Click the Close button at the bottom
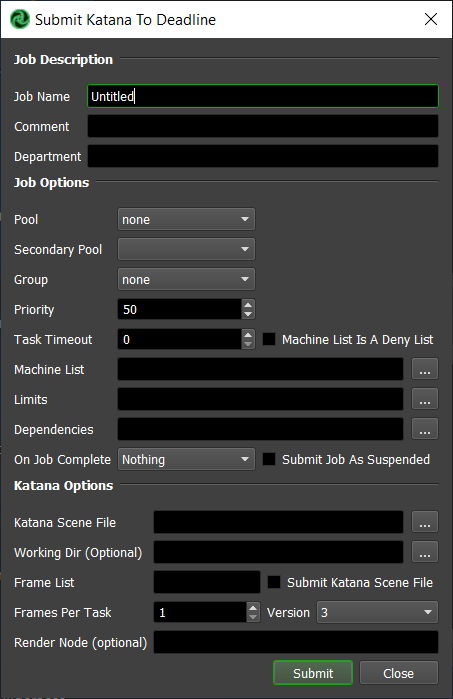This screenshot has width=453, height=699. tap(399, 673)
